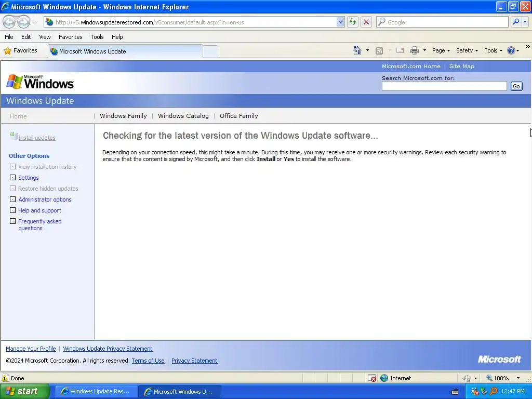Click the Print icon
Image resolution: width=532 pixels, height=399 pixels.
coord(415,50)
